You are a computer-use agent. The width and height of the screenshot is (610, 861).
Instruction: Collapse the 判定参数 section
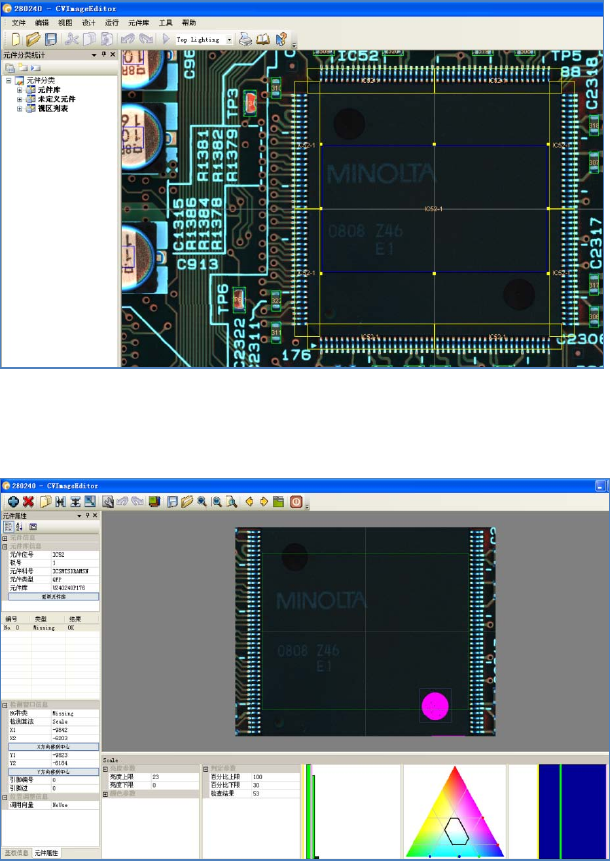pos(206,769)
